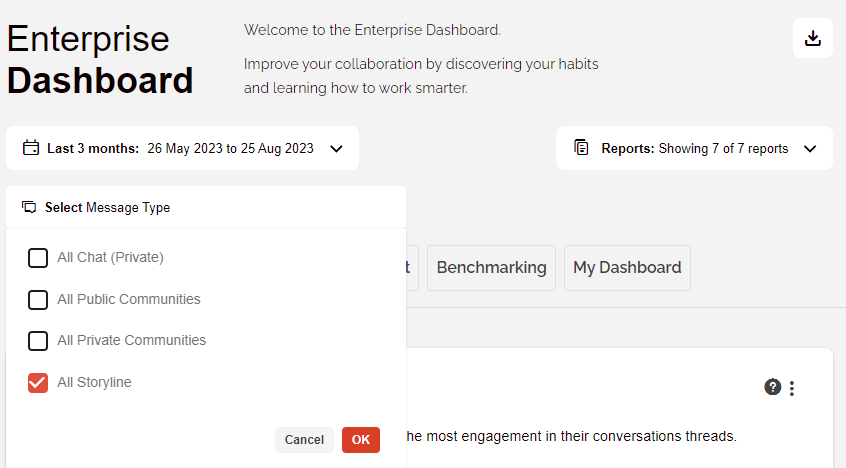Click Showing 7 of 7 reports text
The width and height of the screenshot is (846, 468).
click(x=724, y=148)
